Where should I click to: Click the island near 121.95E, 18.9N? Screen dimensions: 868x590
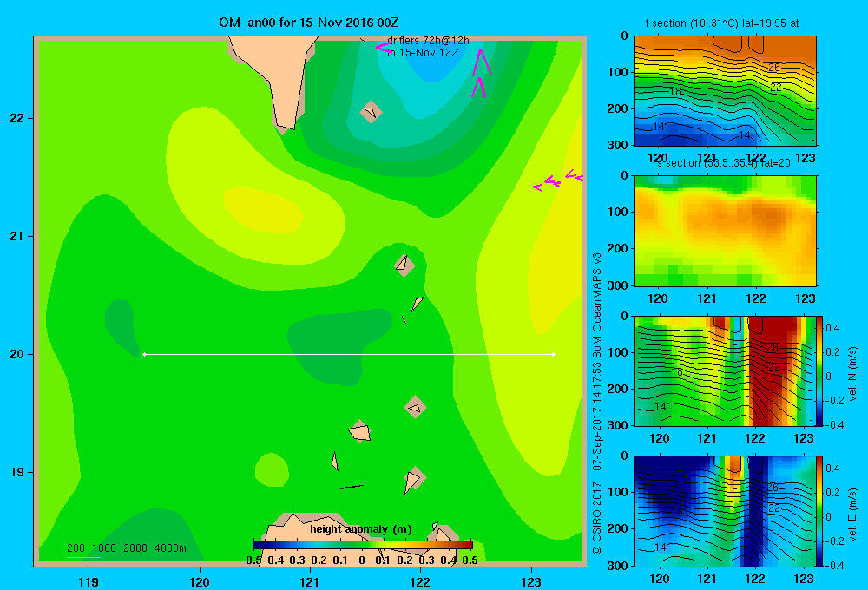pyautogui.click(x=414, y=479)
